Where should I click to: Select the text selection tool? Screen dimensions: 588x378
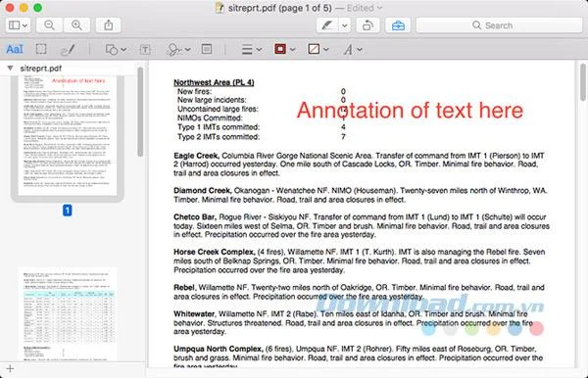coord(15,49)
